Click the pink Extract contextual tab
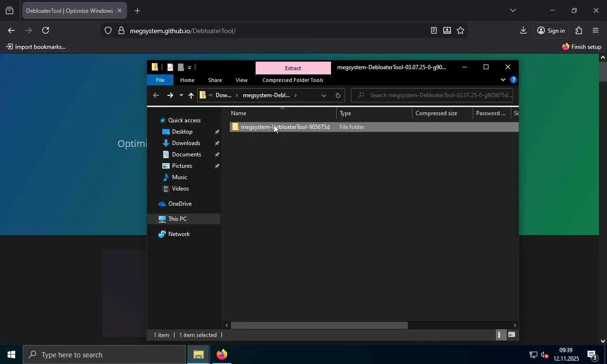This screenshot has width=607, height=364. [x=293, y=68]
